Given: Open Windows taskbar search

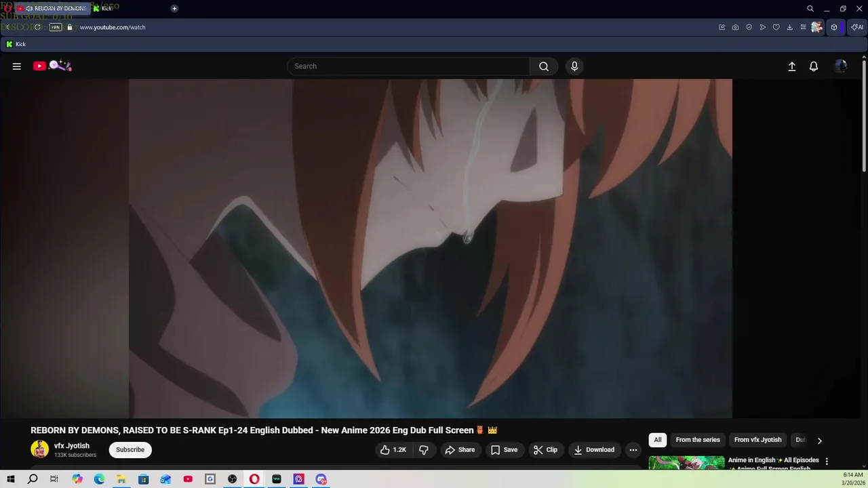Looking at the screenshot, I should tap(33, 479).
